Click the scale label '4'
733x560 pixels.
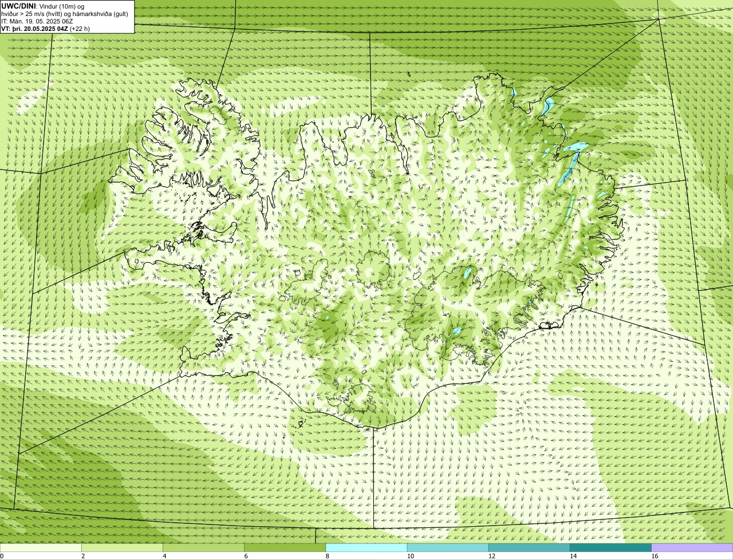click(x=164, y=556)
